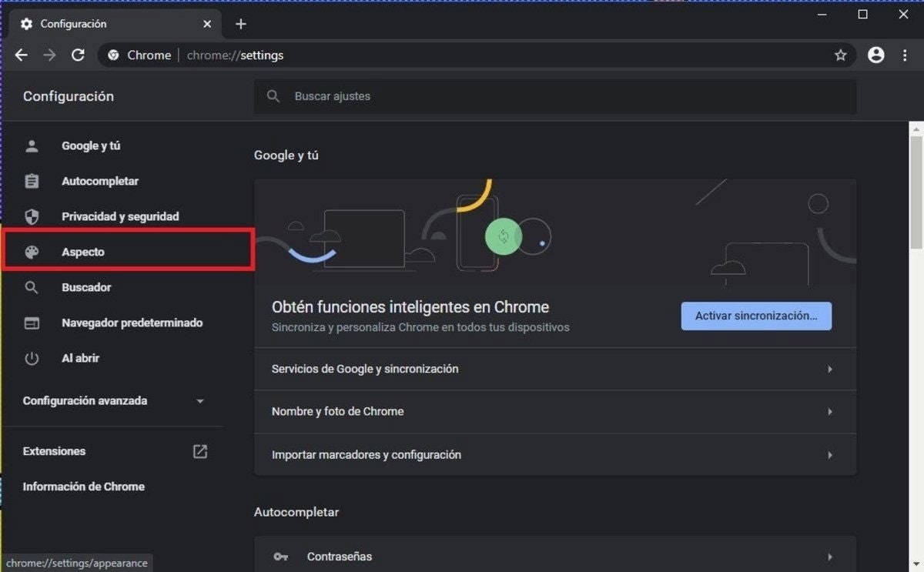This screenshot has width=924, height=572.
Task: Open the profile avatar icon
Action: pyautogui.click(x=875, y=55)
